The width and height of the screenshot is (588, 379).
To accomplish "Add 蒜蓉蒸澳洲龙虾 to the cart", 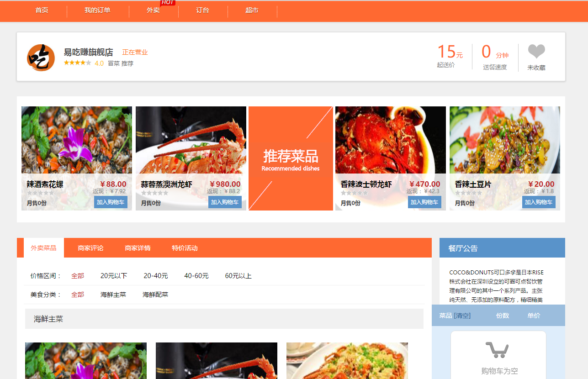I will 225,202.
